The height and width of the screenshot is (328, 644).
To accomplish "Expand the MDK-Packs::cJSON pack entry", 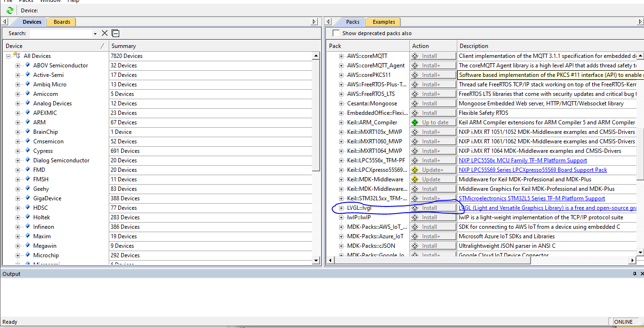I will (341, 246).
